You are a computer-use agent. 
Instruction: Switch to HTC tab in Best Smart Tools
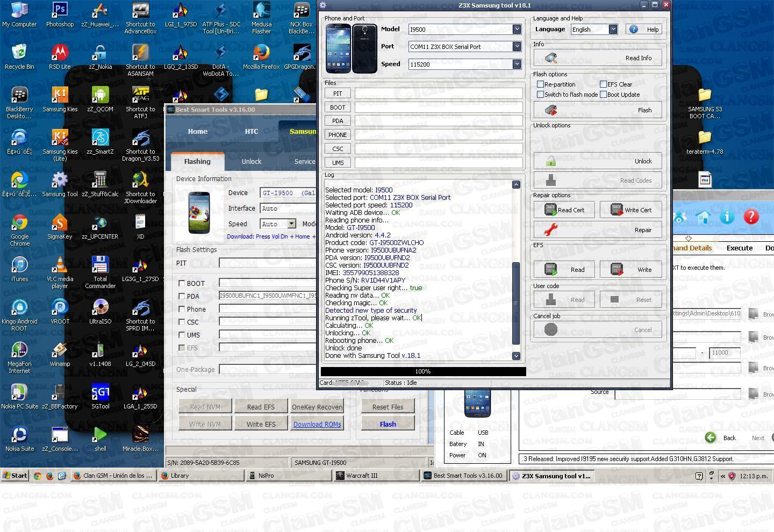pyautogui.click(x=252, y=131)
